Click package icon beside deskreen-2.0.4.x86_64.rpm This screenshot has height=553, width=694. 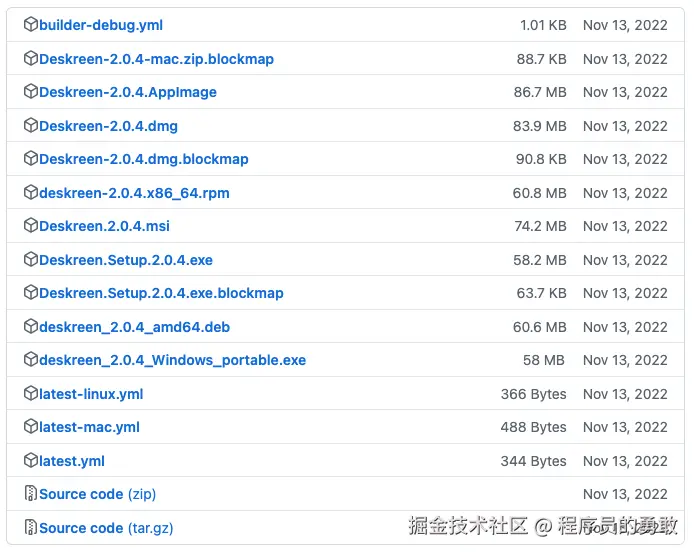click(31, 193)
